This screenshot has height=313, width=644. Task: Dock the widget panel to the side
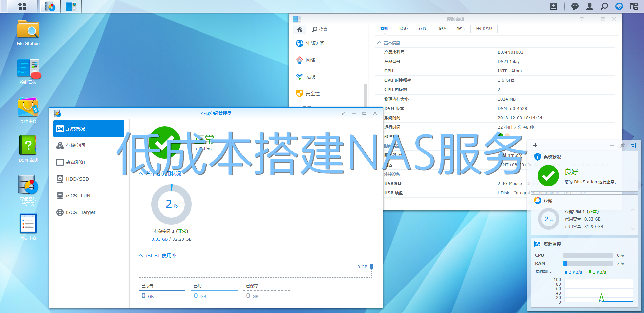(633, 145)
